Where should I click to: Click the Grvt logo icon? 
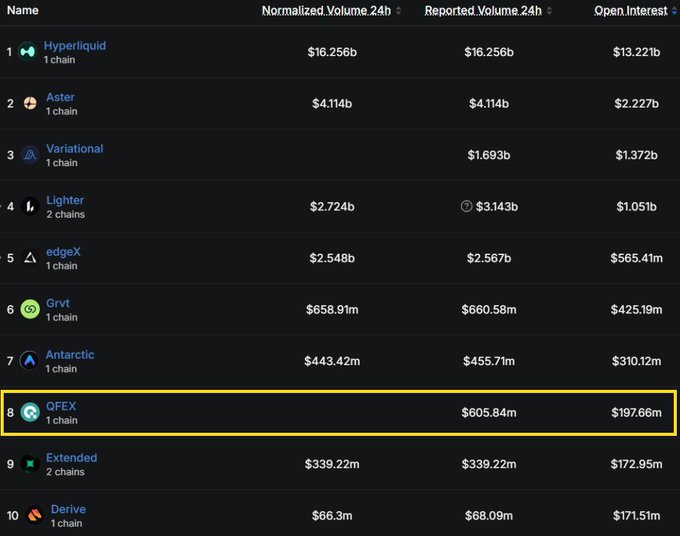30,309
